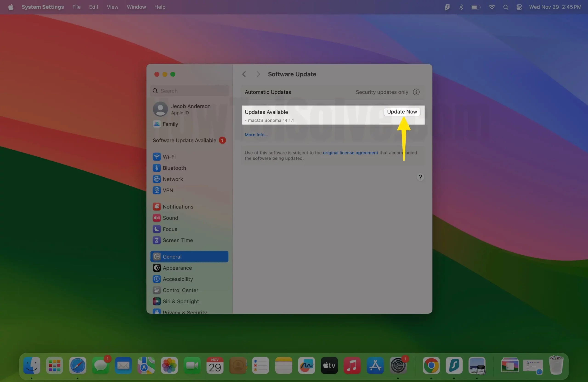Viewport: 588px width, 382px height.
Task: Open Control Center in menu bar
Action: (x=519, y=7)
